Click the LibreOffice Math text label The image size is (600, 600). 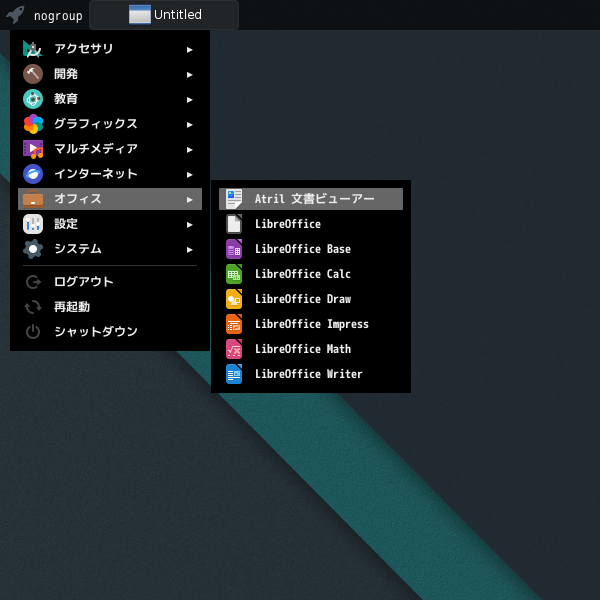click(303, 349)
